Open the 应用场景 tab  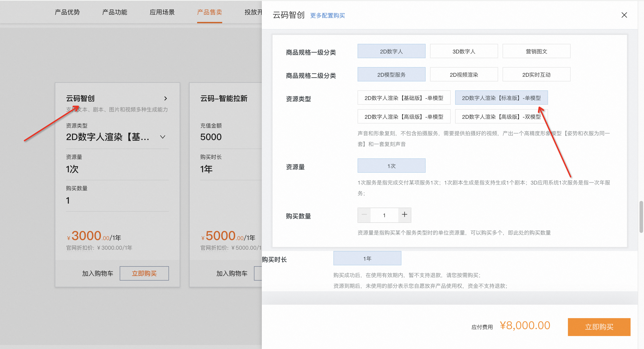click(x=162, y=12)
